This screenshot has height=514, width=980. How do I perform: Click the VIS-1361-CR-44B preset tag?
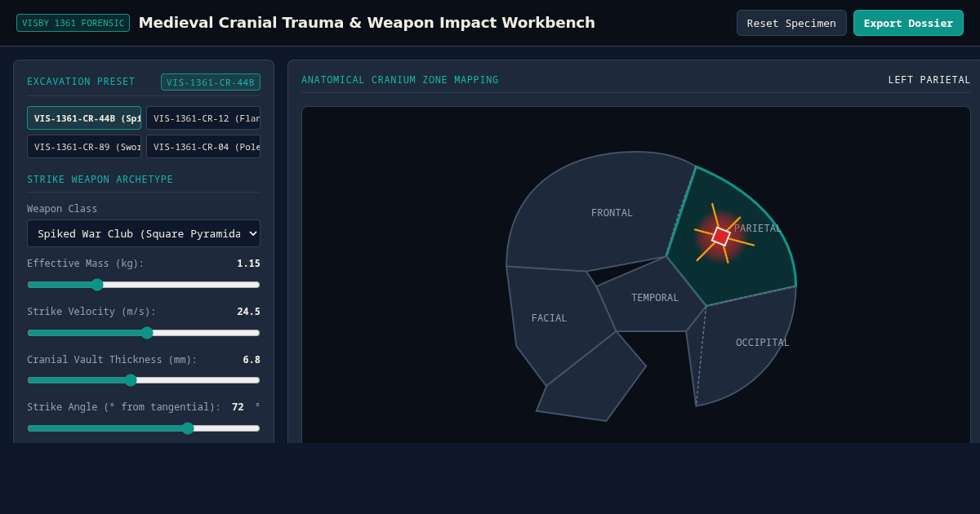(x=211, y=82)
